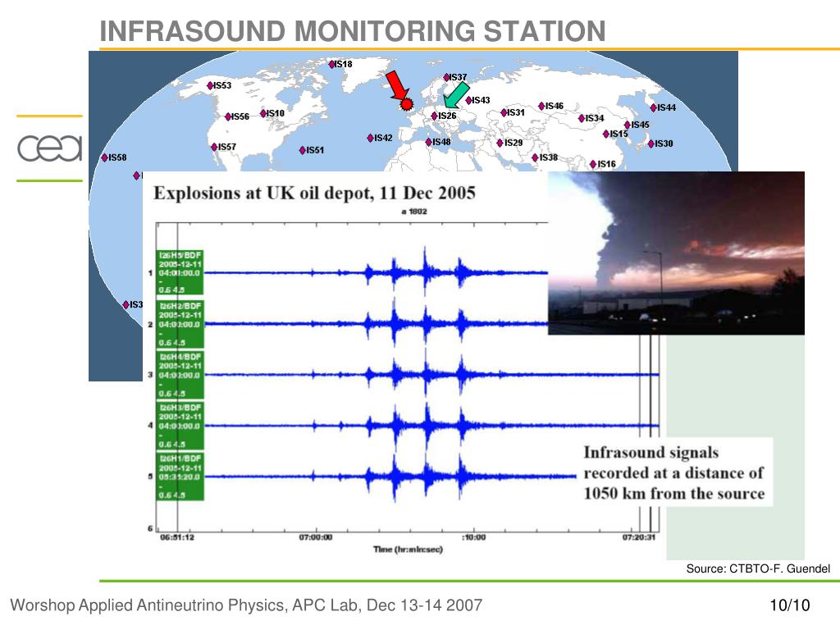Select the IS45 station marker

(x=628, y=125)
